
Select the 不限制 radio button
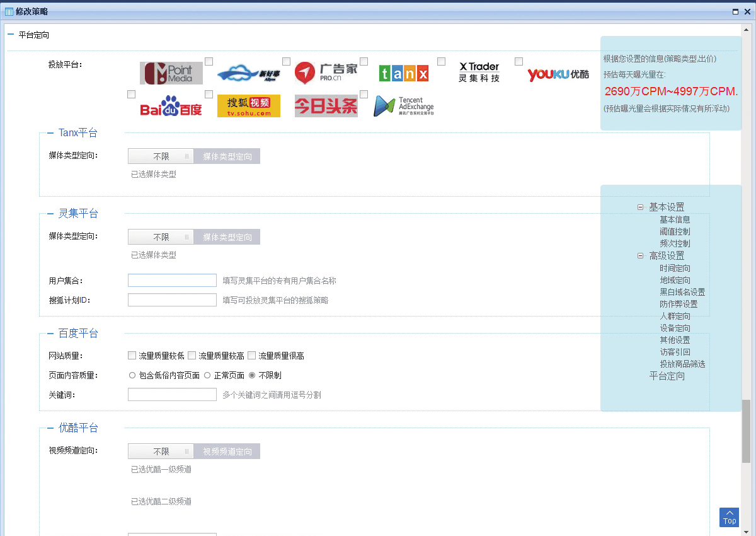pos(252,375)
